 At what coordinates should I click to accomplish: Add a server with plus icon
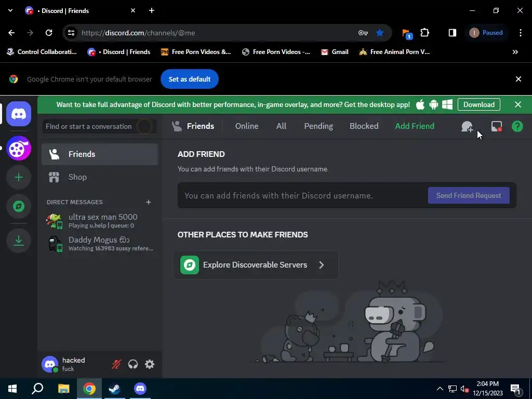click(x=19, y=177)
